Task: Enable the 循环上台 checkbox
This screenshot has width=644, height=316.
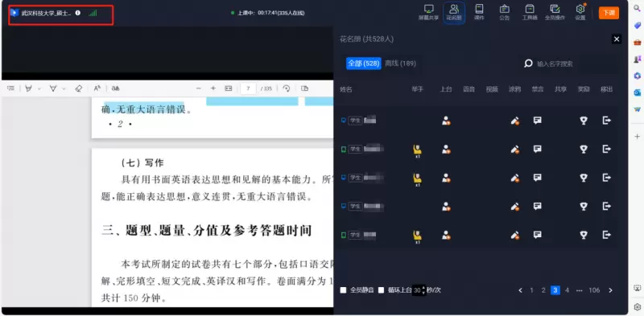Action: click(x=381, y=290)
